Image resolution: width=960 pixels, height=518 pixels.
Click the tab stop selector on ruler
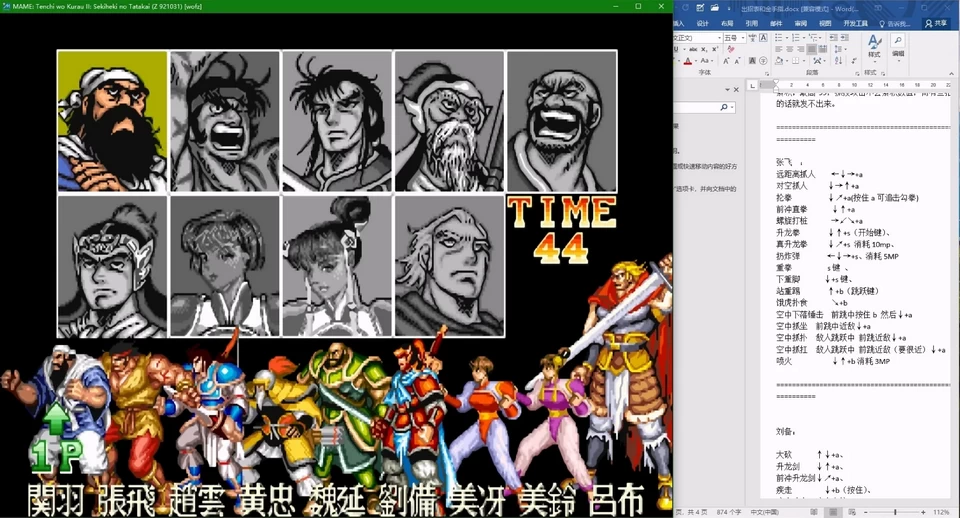(752, 86)
